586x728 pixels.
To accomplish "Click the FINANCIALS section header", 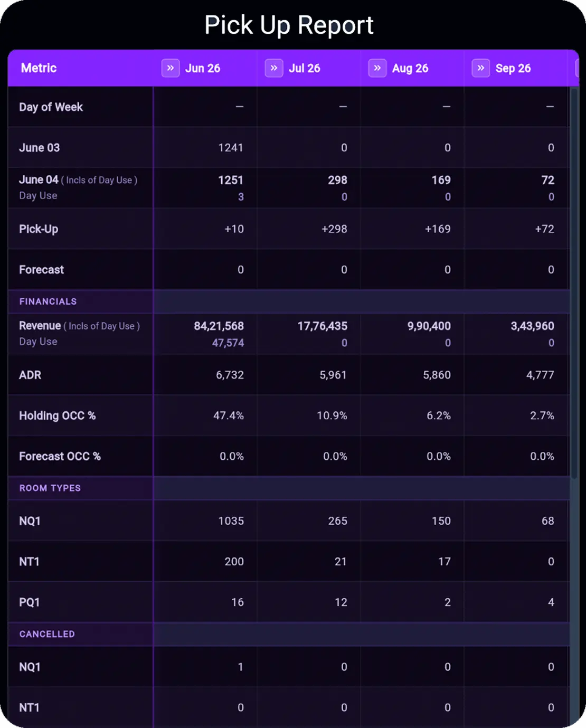I will tap(48, 301).
